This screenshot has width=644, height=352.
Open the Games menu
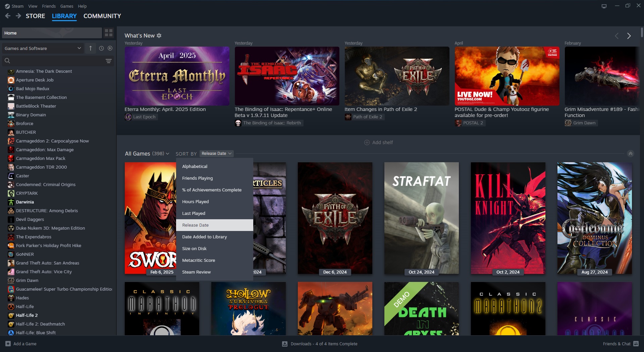67,6
